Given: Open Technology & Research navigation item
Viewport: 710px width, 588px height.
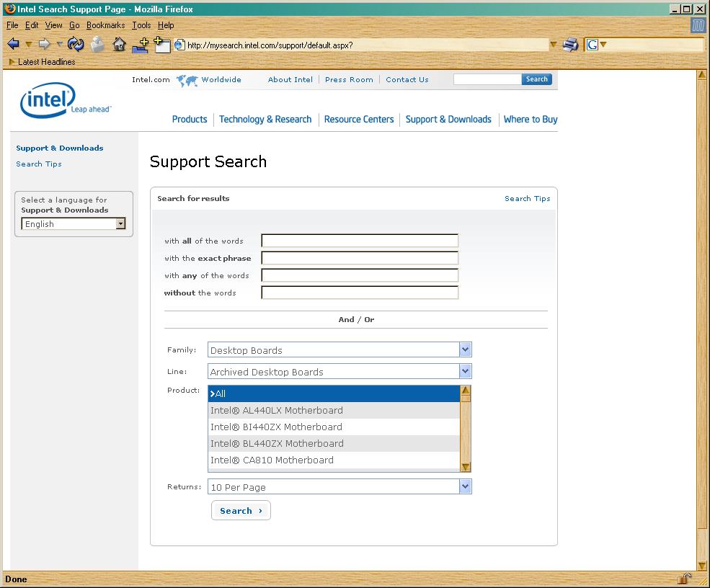Looking at the screenshot, I should tap(265, 119).
